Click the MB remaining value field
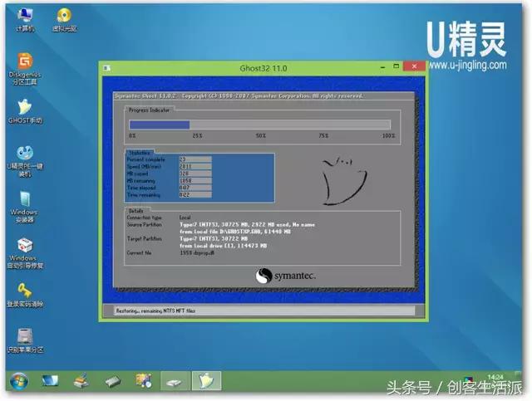532x401 pixels. 195,180
